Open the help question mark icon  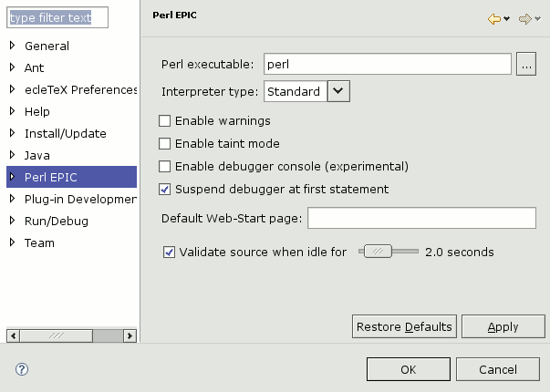[x=22, y=369]
